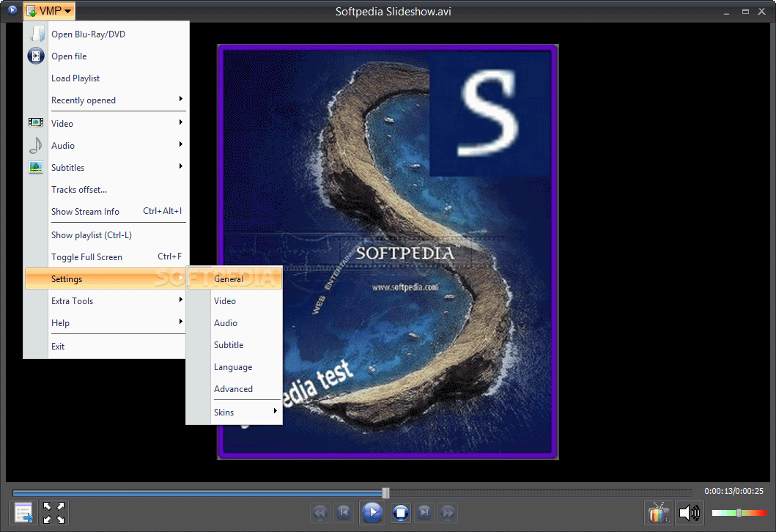Click the app logo in title bar
The image size is (776, 532).
coord(12,10)
